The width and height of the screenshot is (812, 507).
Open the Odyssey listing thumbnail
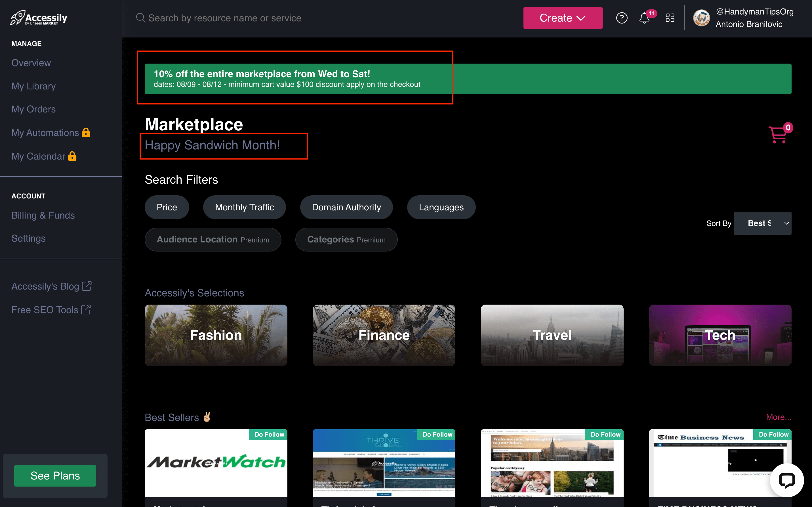point(552,463)
